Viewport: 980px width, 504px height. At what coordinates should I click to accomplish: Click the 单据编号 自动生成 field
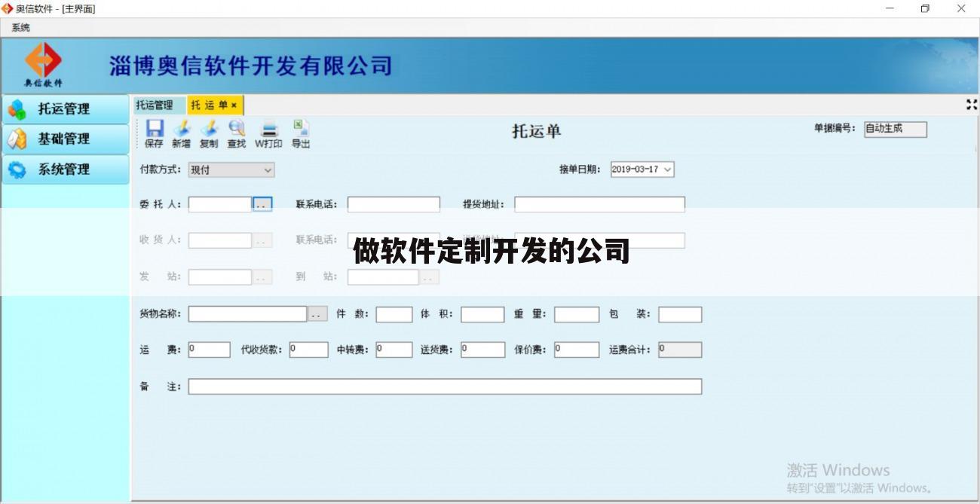click(895, 129)
